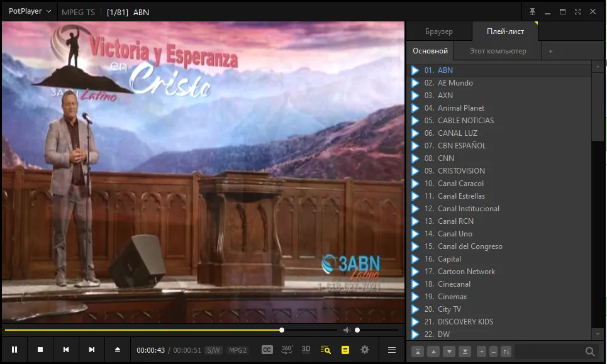Click the play icon beside CNN
The height and width of the screenshot is (364, 607).
click(415, 158)
